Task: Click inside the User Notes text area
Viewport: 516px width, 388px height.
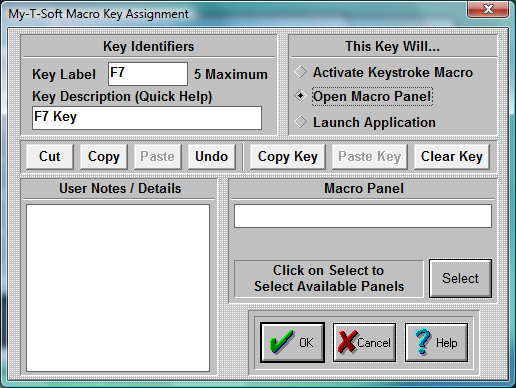Action: [x=118, y=288]
